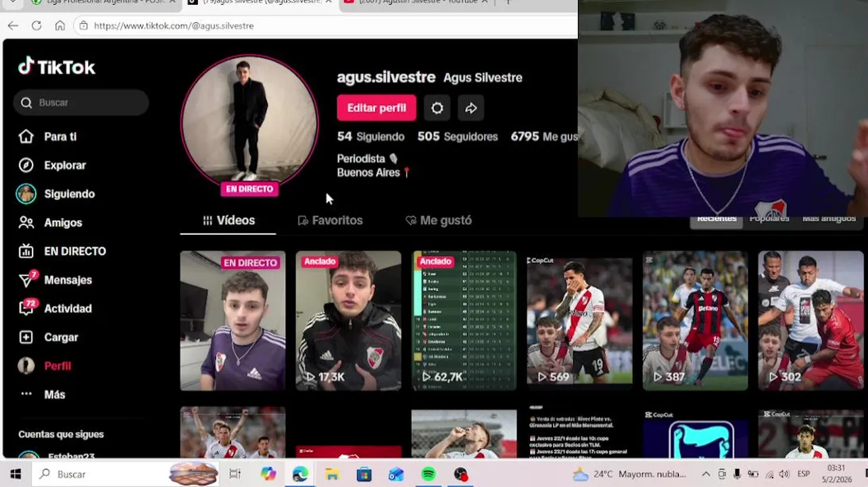This screenshot has height=487, width=868.
Task: Open the video with 387 views
Action: (x=695, y=321)
